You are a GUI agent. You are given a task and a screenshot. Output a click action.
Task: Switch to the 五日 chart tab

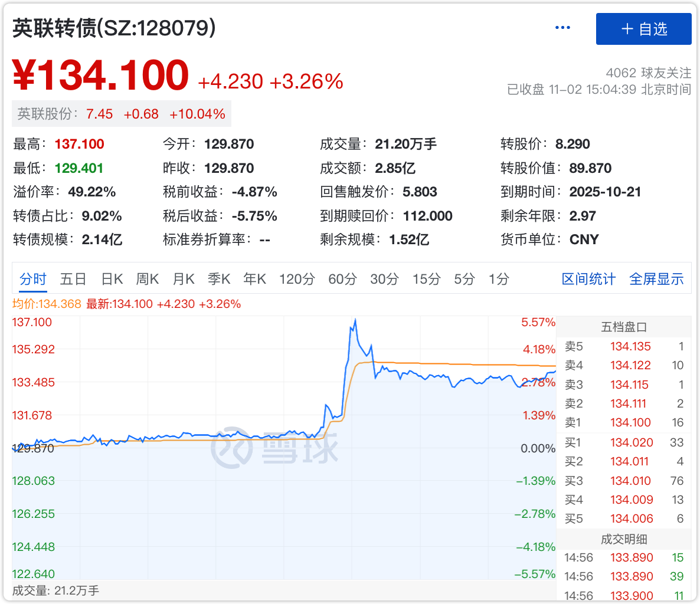tap(73, 279)
